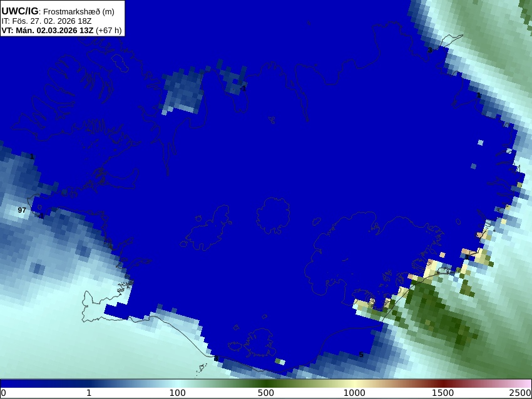
Task: Click the 'UWC/IG: Frostmarkshæð (m)' title text
Action: pyautogui.click(x=58, y=11)
